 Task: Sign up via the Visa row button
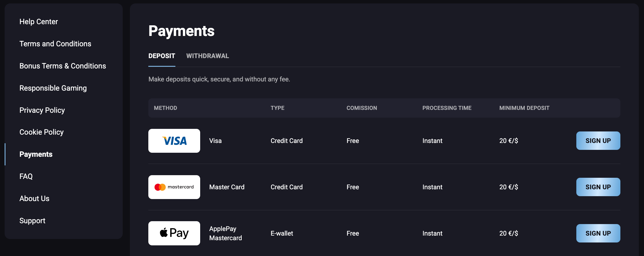point(598,141)
